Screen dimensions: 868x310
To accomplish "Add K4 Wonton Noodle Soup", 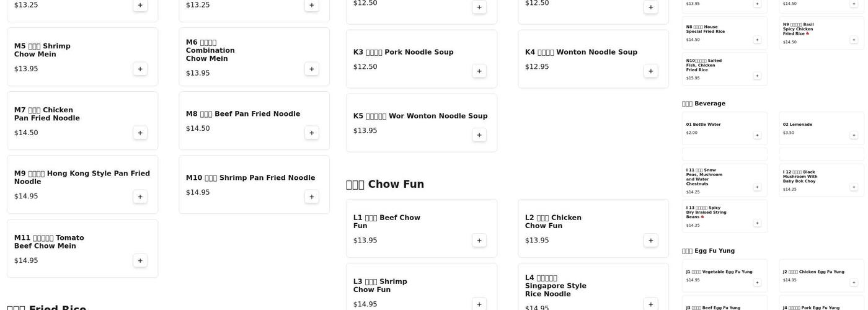I will [x=651, y=71].
